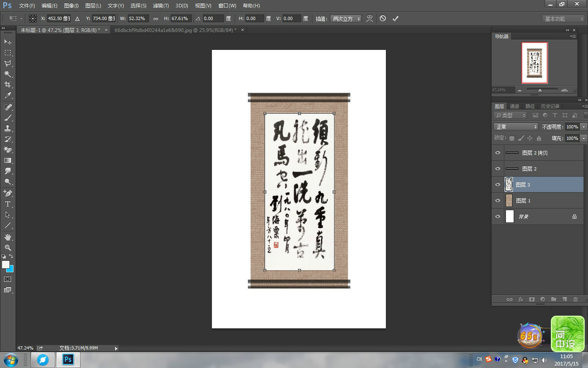This screenshot has width=588, height=368.
Task: Open the fill slider dropdown arrow
Action: click(584, 138)
